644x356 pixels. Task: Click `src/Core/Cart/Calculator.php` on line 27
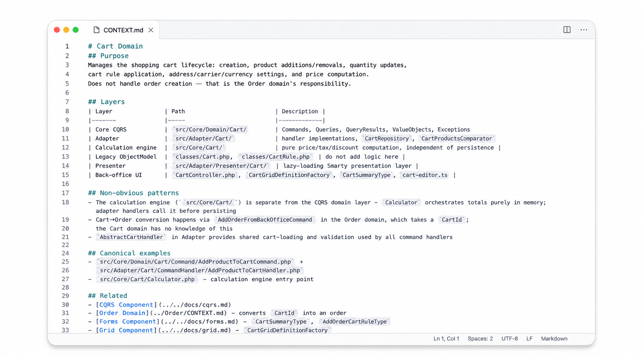point(147,280)
